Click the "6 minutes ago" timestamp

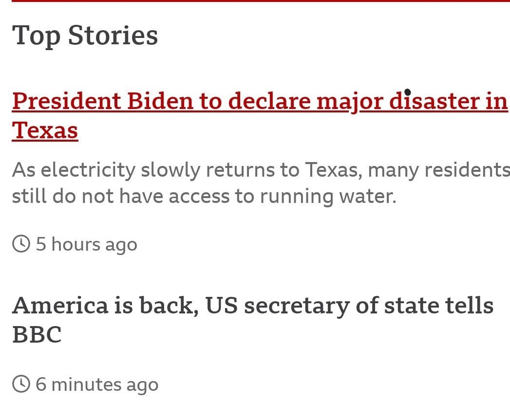point(97,384)
